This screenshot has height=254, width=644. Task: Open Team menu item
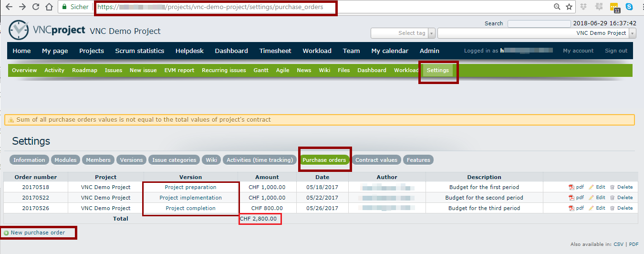351,51
